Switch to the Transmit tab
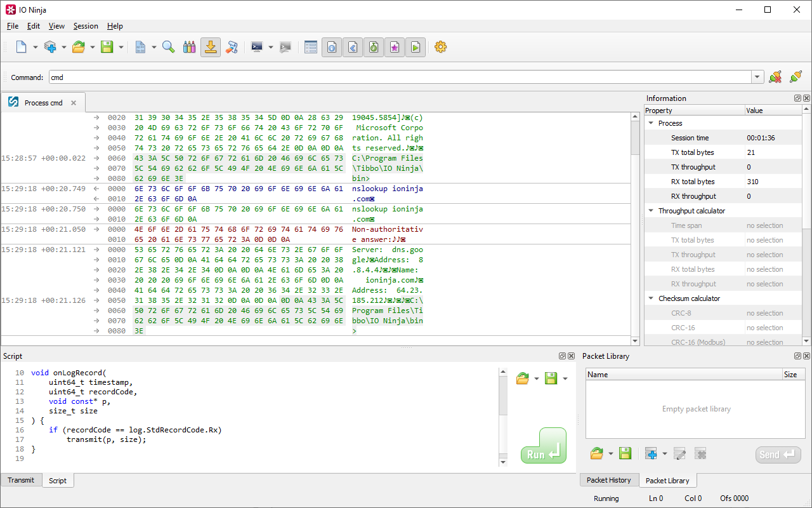Image resolution: width=812 pixels, height=508 pixels. point(21,480)
